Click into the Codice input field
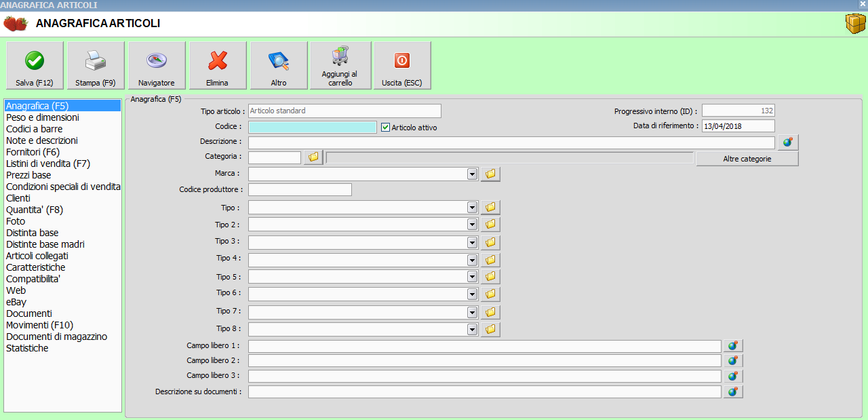Screen dimensions: 868x420 312,127
